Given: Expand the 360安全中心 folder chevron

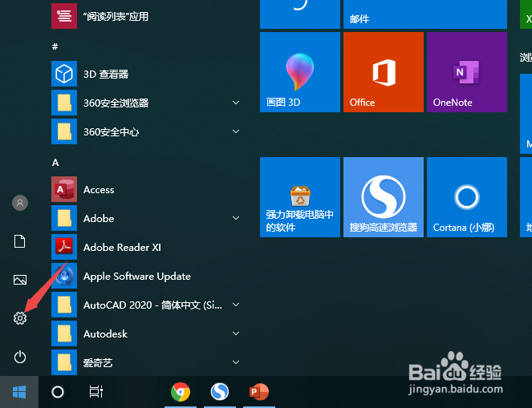Looking at the screenshot, I should (x=236, y=131).
